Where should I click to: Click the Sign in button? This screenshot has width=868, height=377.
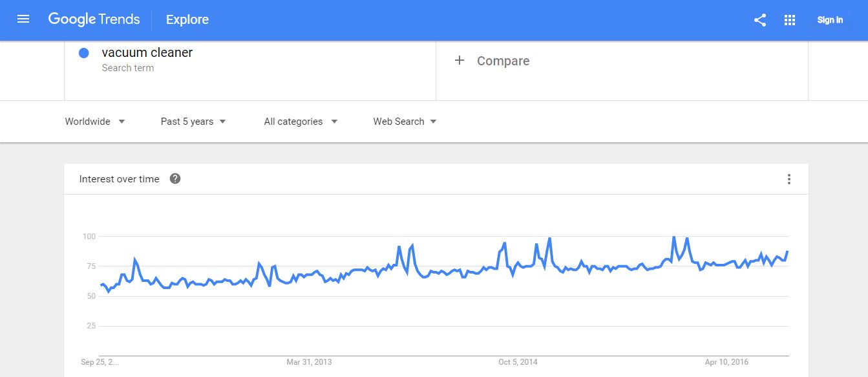coord(829,20)
